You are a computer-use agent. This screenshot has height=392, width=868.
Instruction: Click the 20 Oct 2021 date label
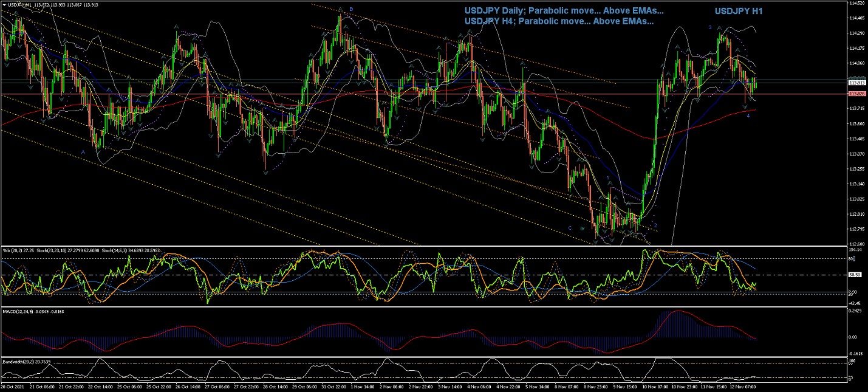12,386
